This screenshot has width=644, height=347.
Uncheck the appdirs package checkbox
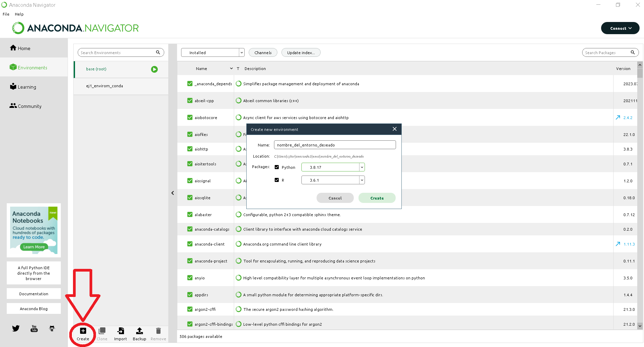(190, 295)
